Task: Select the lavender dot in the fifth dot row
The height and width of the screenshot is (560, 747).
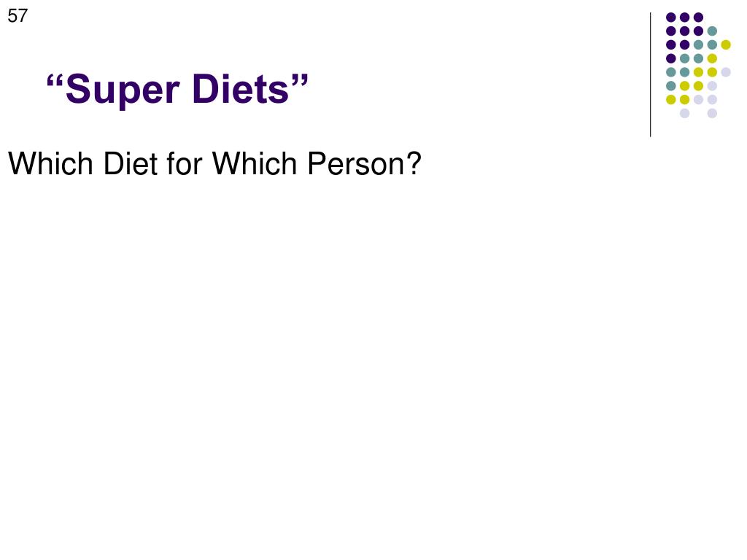Action: click(x=726, y=71)
